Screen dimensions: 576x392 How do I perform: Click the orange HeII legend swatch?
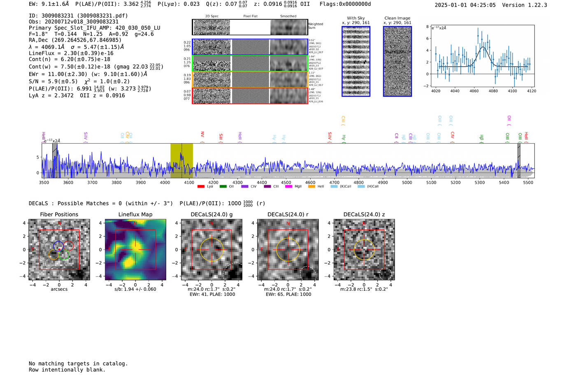tap(311, 186)
